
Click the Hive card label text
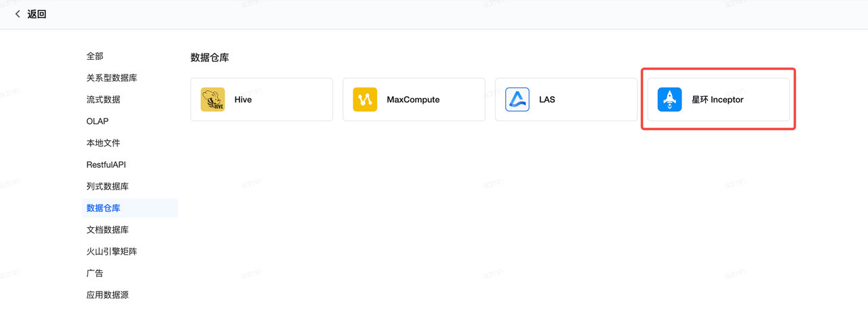[x=243, y=100]
